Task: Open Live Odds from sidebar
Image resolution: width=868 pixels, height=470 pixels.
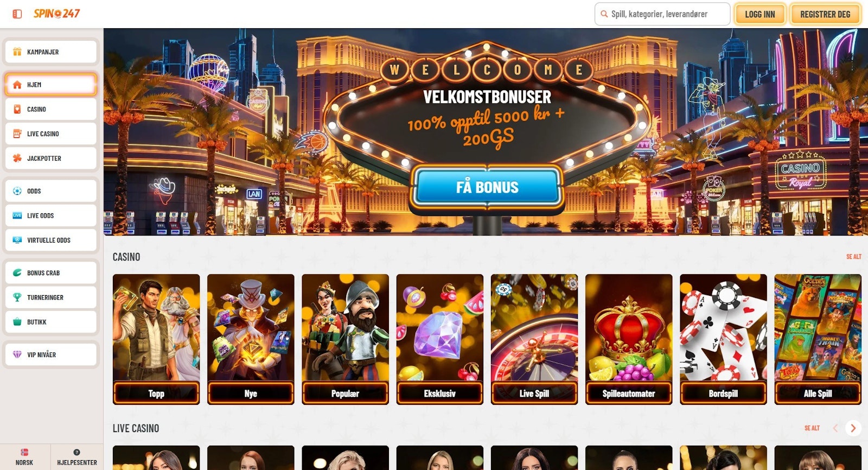Action: (51, 215)
